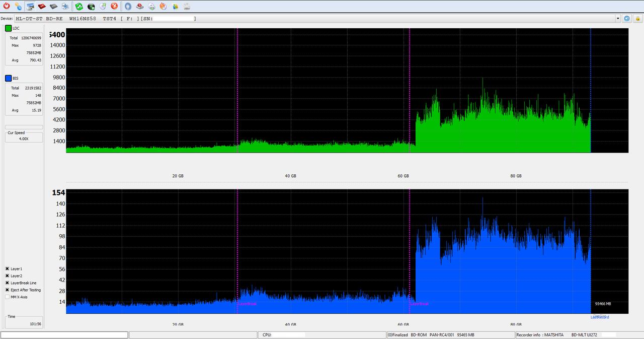Uncheck the Layer2 checkbox
The height and width of the screenshot is (339, 644).
click(8, 276)
